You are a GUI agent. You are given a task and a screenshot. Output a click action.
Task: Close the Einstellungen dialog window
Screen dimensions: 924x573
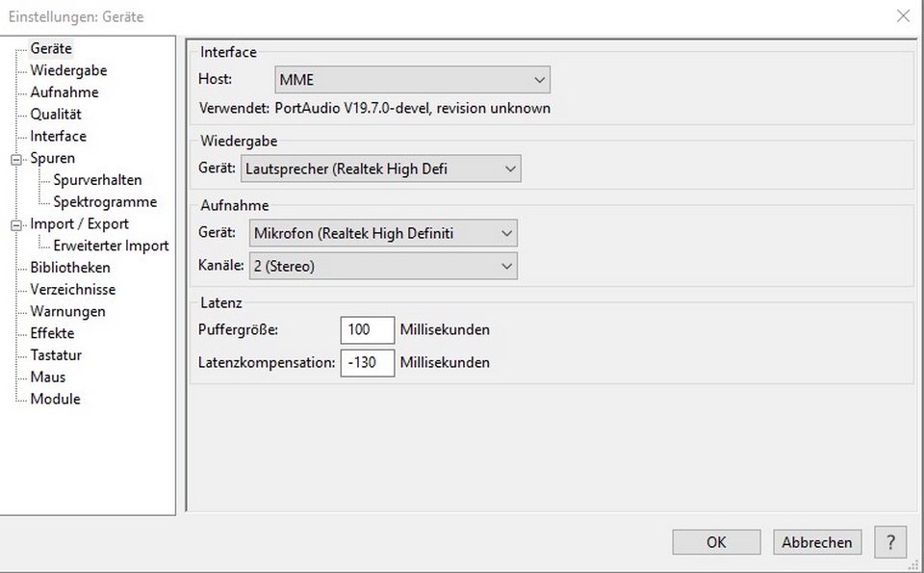click(x=902, y=16)
